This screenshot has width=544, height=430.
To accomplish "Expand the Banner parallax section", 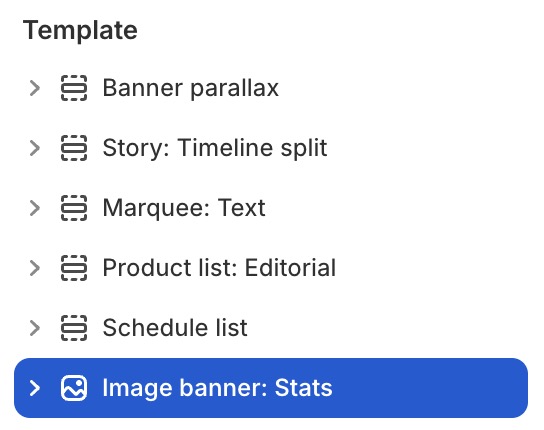I will click(35, 88).
